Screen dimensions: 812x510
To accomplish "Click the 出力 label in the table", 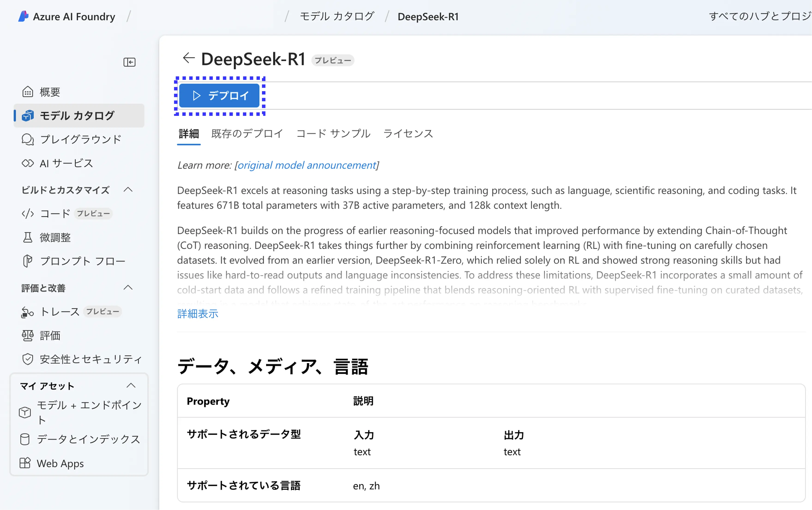I will point(514,435).
